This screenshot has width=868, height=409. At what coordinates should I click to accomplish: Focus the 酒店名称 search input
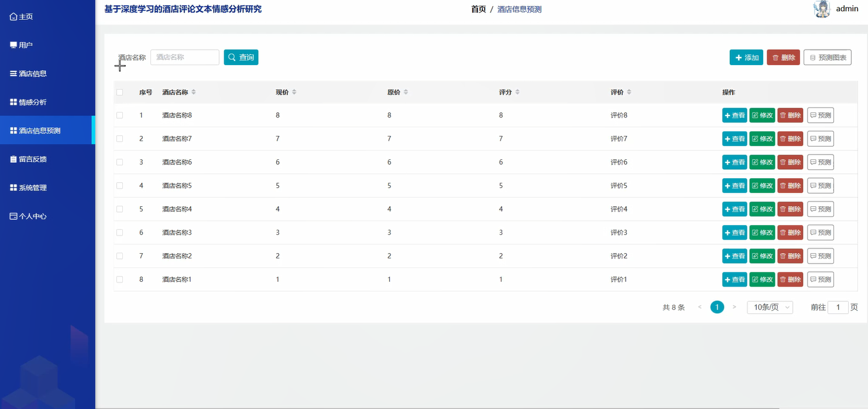click(185, 57)
